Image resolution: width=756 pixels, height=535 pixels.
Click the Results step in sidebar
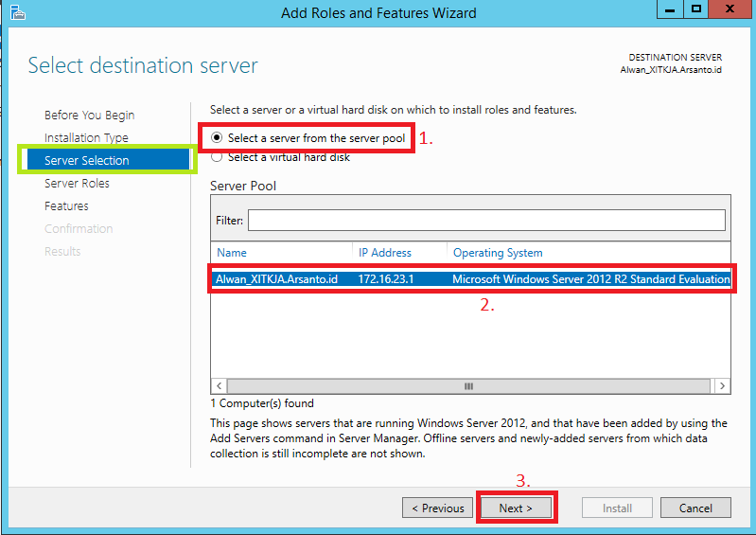(x=62, y=251)
